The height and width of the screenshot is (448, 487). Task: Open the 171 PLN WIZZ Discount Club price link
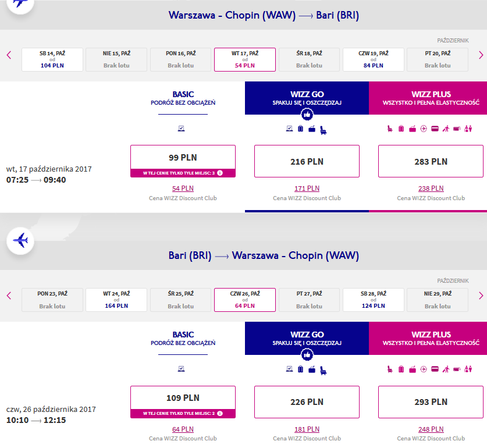(x=307, y=189)
